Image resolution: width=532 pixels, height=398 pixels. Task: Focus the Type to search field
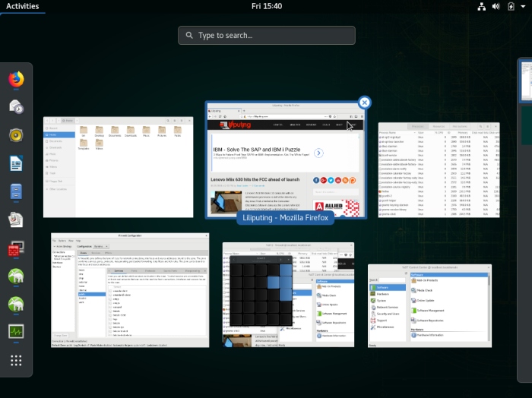[x=266, y=36]
